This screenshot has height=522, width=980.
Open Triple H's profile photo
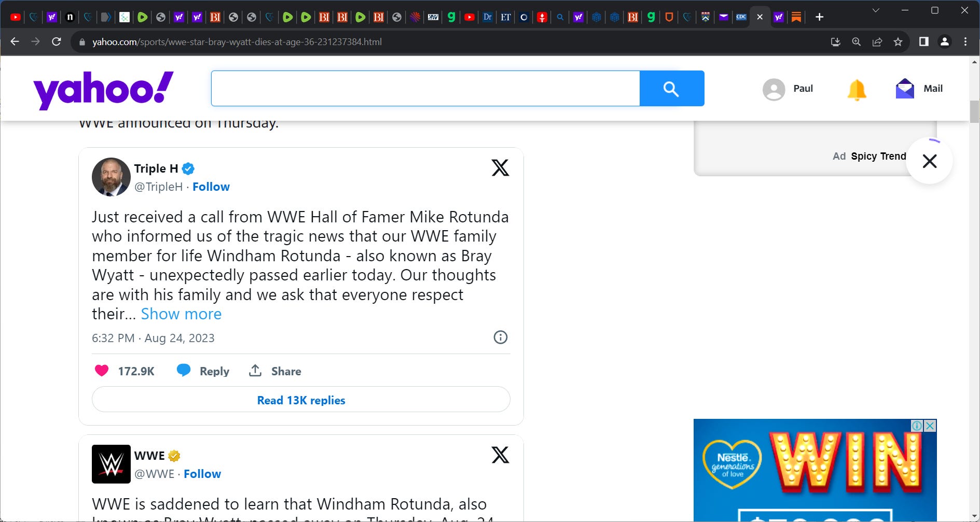click(x=111, y=177)
